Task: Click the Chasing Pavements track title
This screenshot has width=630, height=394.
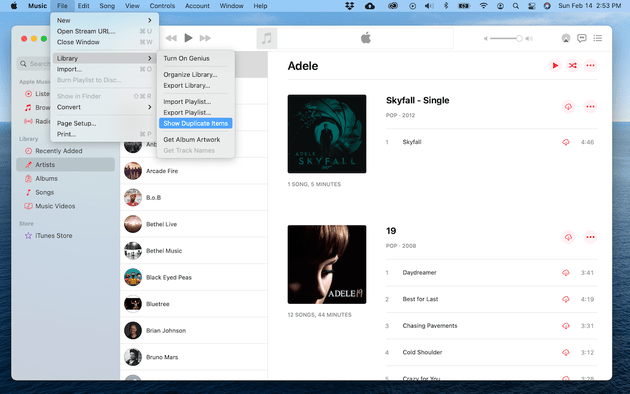Action: [x=430, y=326]
